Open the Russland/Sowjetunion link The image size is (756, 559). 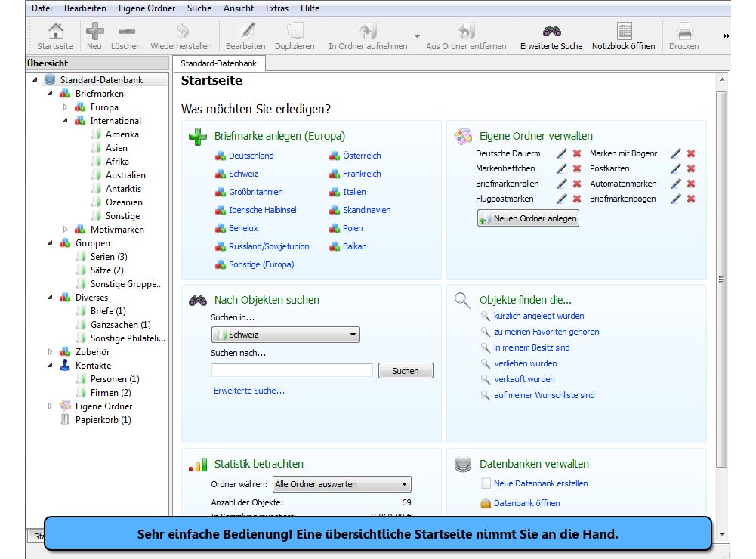[x=269, y=246]
